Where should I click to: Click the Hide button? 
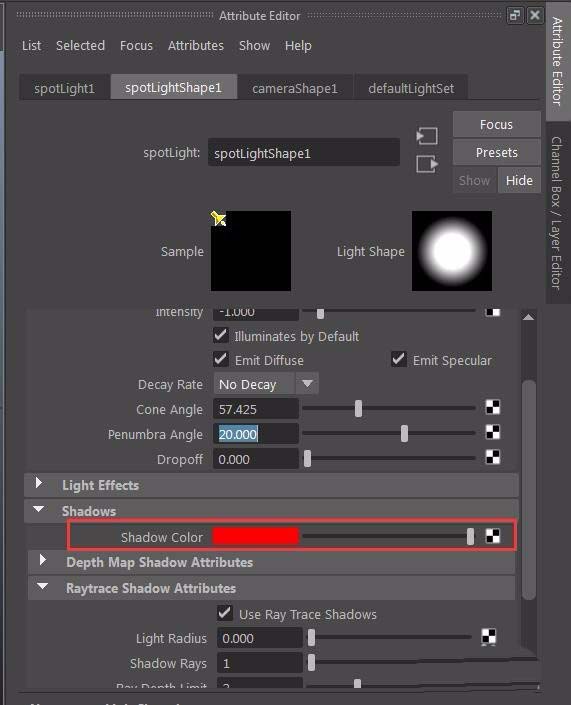(x=519, y=180)
